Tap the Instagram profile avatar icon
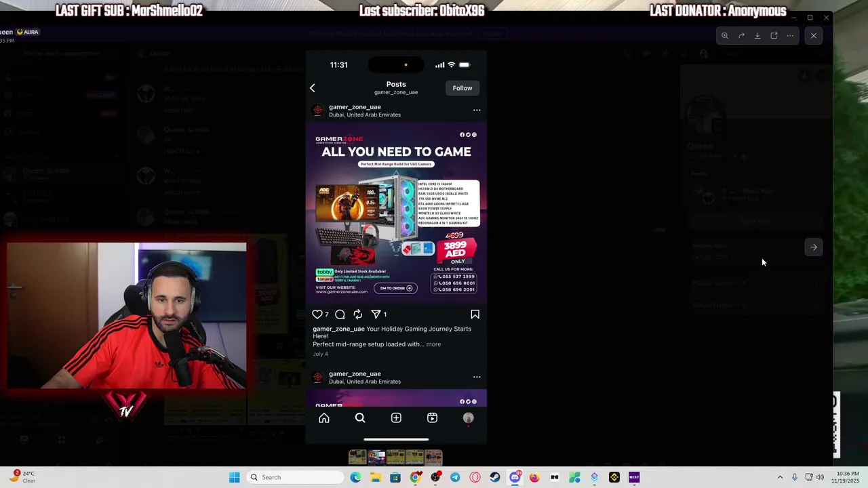 [468, 418]
